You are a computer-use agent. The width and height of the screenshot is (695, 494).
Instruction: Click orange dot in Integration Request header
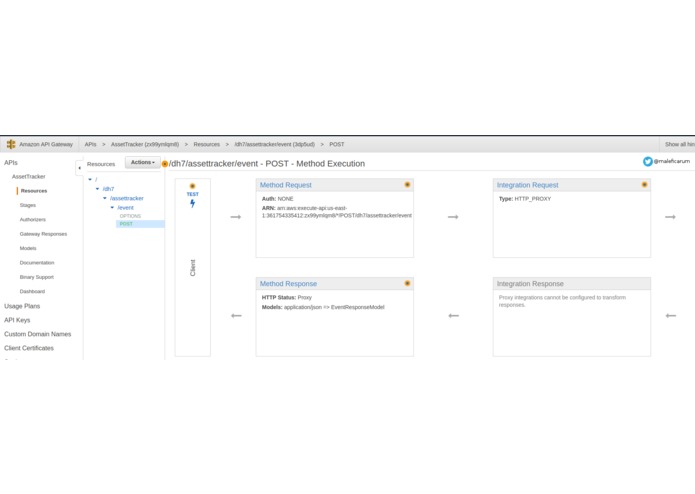(x=644, y=185)
